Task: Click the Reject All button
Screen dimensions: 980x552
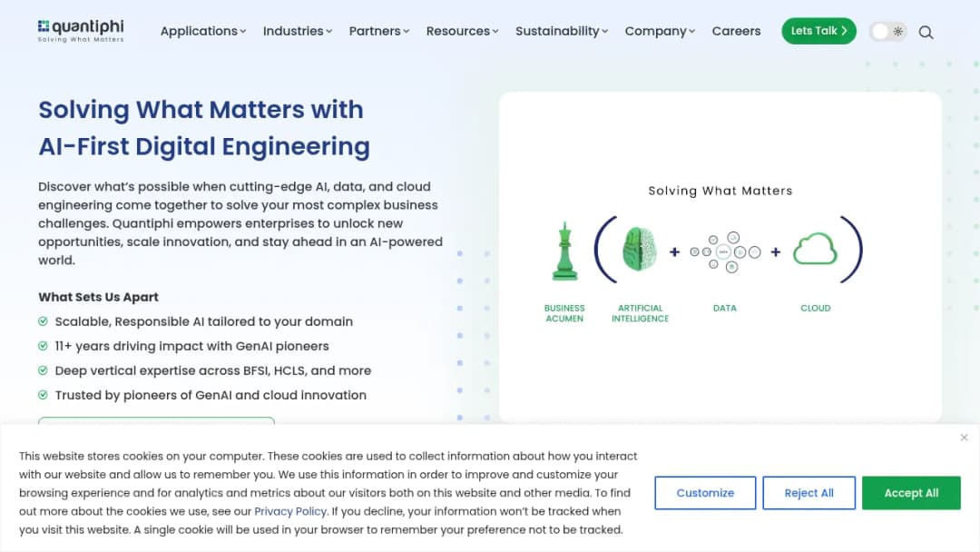Action: [808, 493]
